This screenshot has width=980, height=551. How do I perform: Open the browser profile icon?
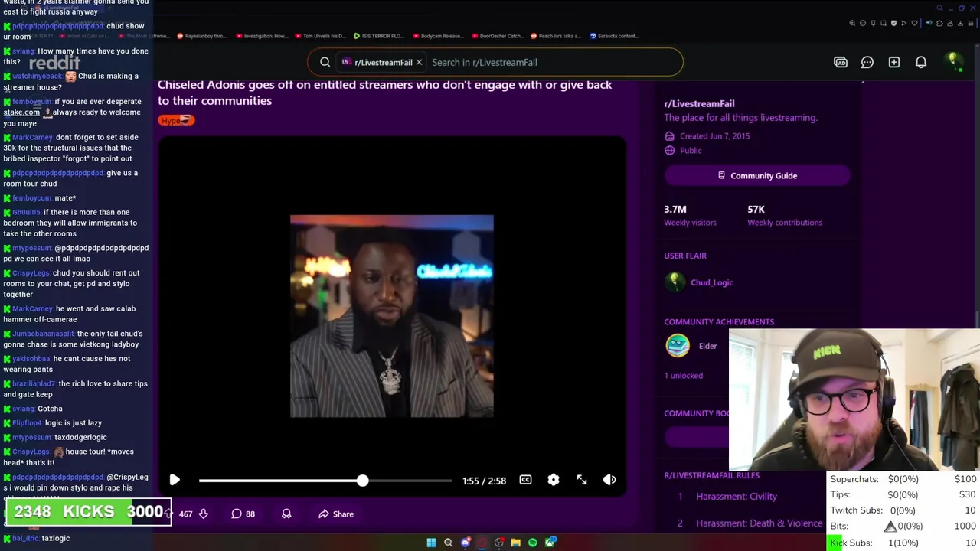(x=950, y=23)
